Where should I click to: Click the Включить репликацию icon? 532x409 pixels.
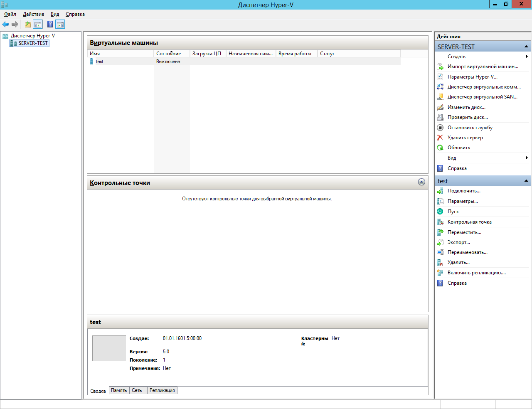point(440,273)
